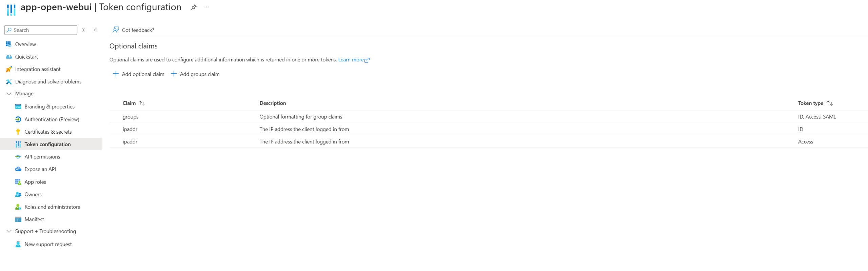Screen dimensions: 868x271
Task: Click the App roles icon
Action: point(18,182)
